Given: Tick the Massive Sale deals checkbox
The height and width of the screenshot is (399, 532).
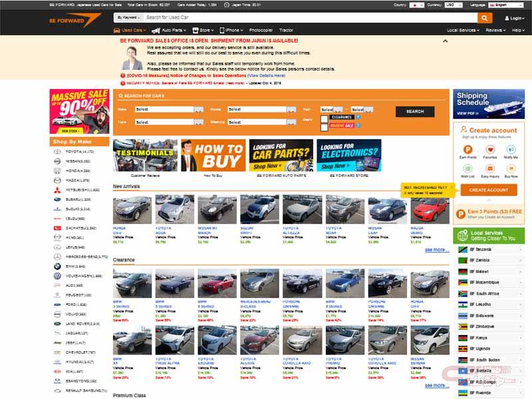Looking at the screenshot, I should click(324, 126).
